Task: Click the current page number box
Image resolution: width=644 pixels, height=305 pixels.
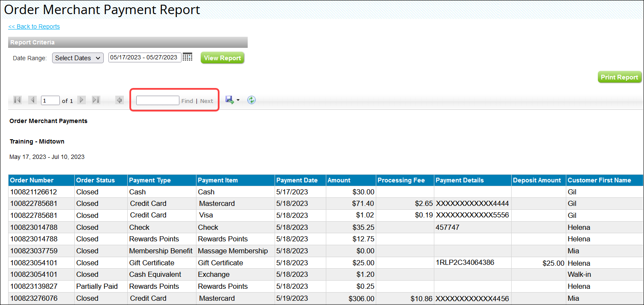Action: [x=50, y=100]
